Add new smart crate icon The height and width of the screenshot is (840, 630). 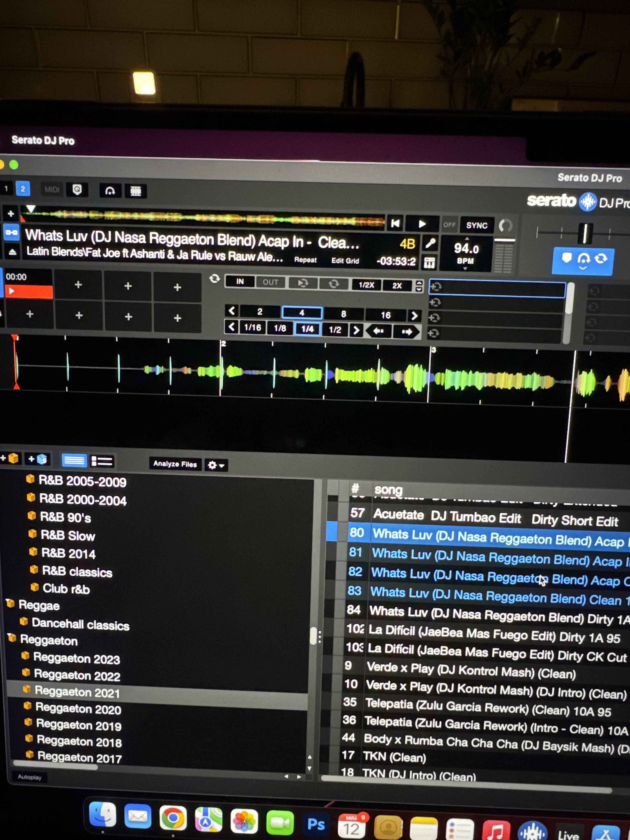37,459
